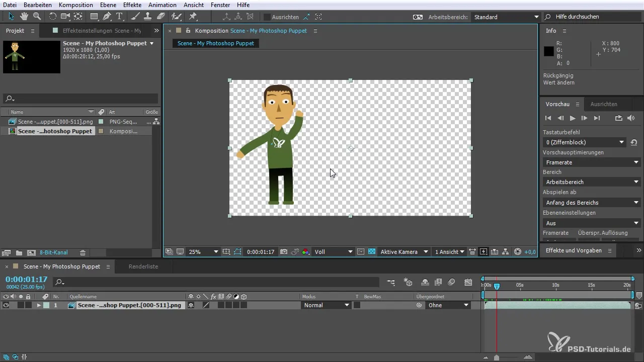Select the Pan Behind anchor point tool
Image resolution: width=644 pixels, height=362 pixels.
pyautogui.click(x=78, y=16)
